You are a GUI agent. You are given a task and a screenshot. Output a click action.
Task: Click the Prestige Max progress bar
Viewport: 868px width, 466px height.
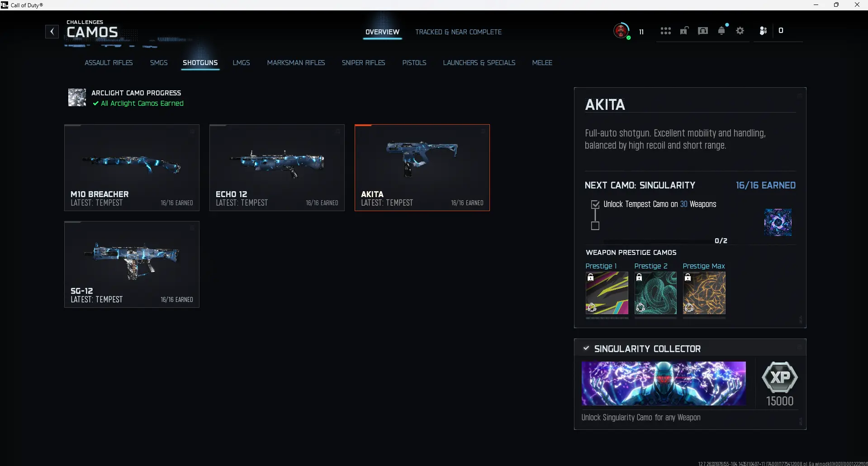pos(704,318)
